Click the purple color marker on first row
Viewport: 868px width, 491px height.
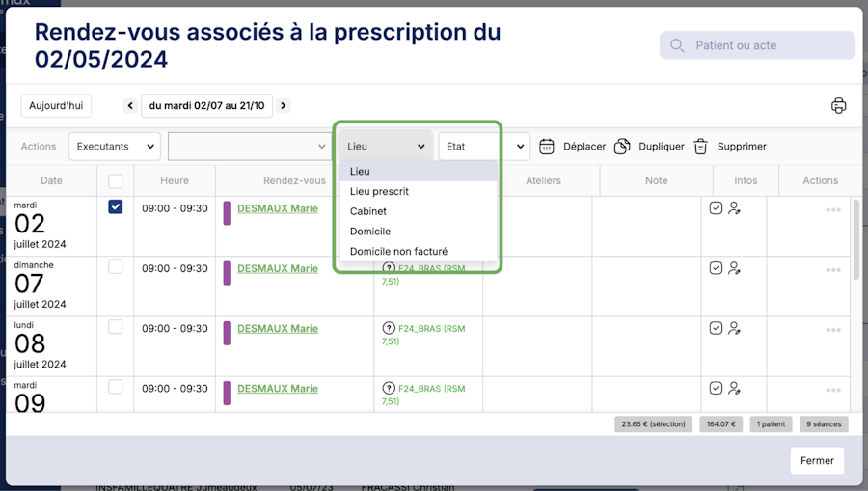pyautogui.click(x=227, y=213)
